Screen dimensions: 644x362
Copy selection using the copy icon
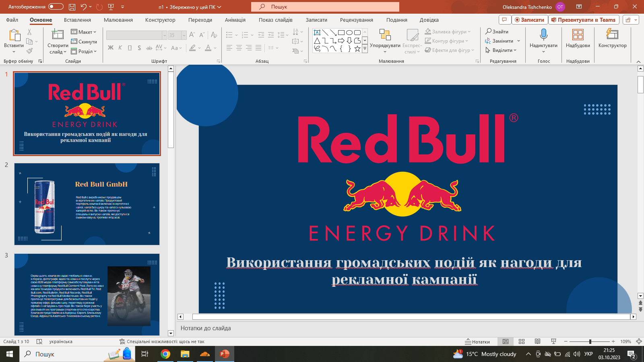[29, 41]
